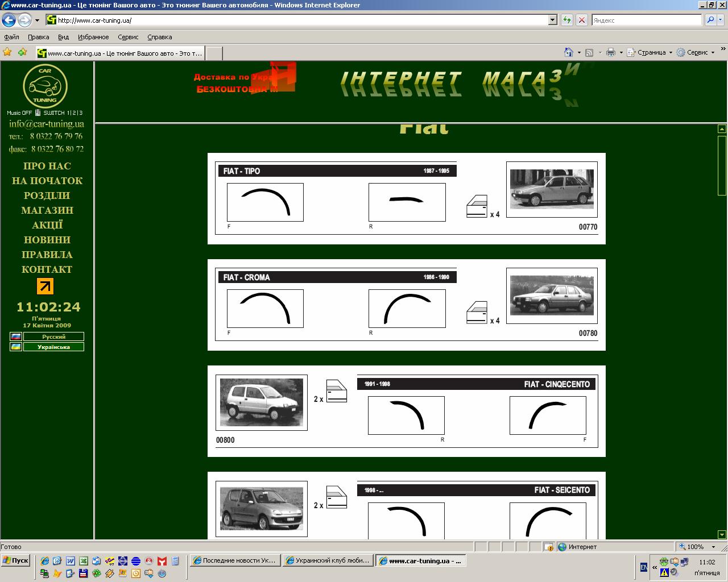Click the page scrollbar down arrow
Screen dimensions: 728x582
coord(722,534)
